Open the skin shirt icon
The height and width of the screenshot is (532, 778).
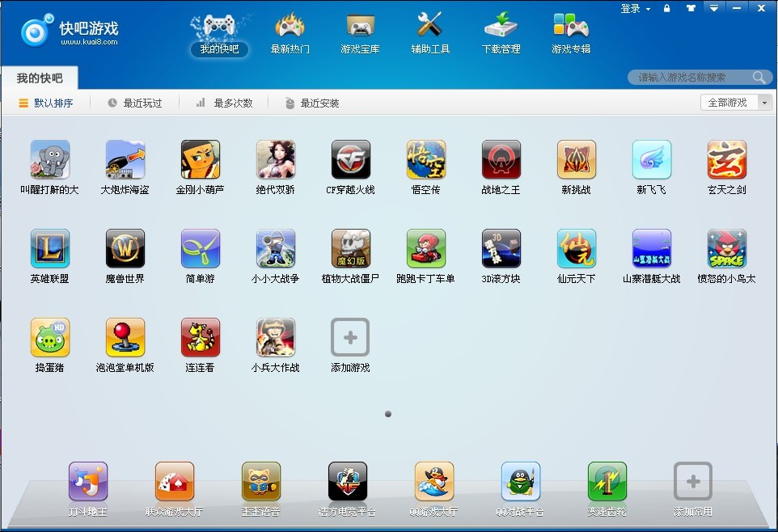(691, 8)
